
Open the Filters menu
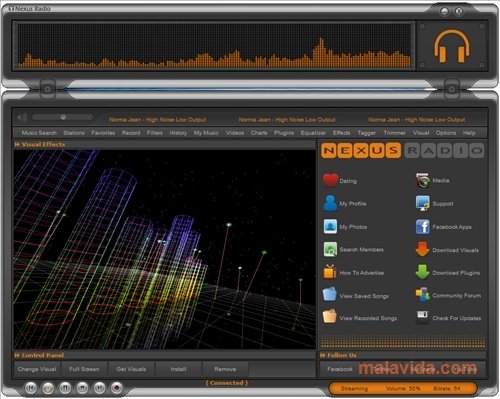pos(155,133)
